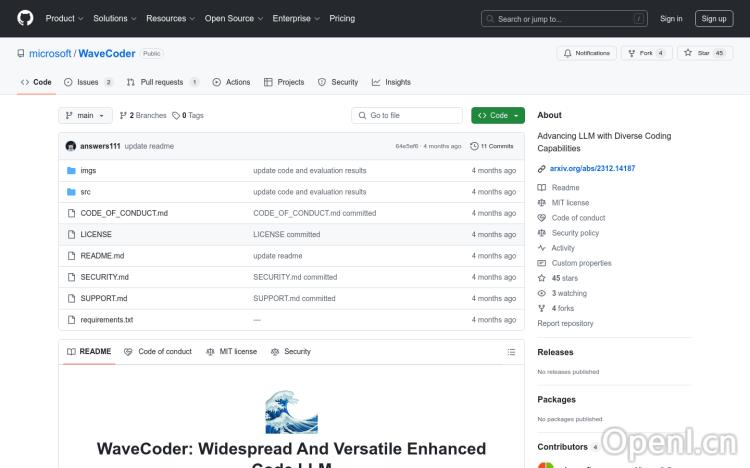This screenshot has height=468, width=750.
Task: View the 0 Tags list
Action: coord(188,115)
